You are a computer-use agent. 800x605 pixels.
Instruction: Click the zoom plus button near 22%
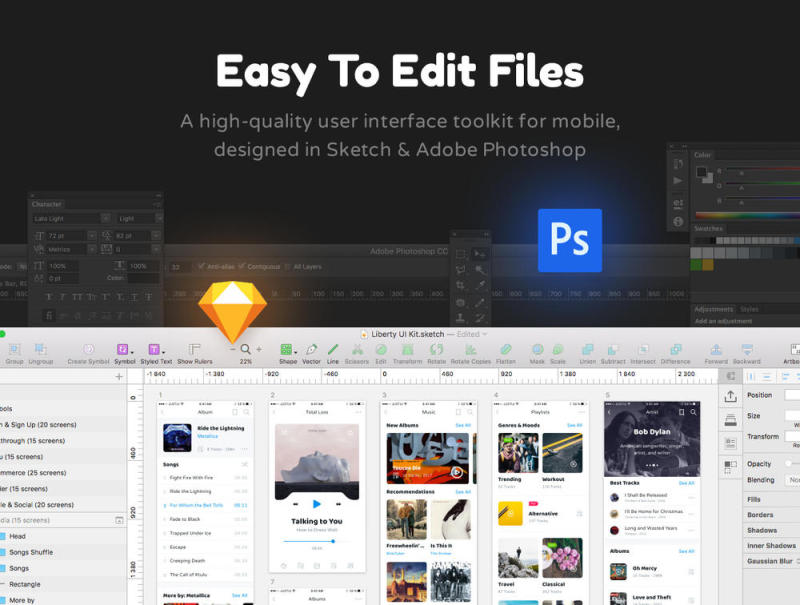tap(258, 349)
